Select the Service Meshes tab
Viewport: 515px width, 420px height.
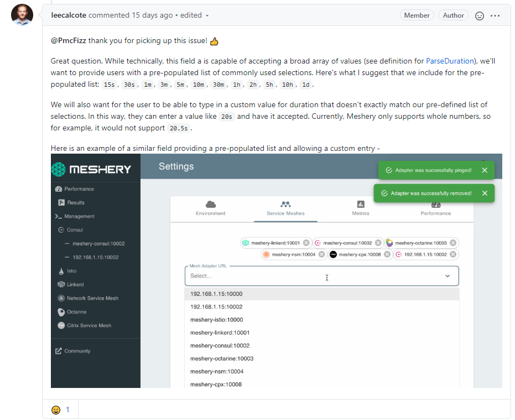(x=285, y=208)
